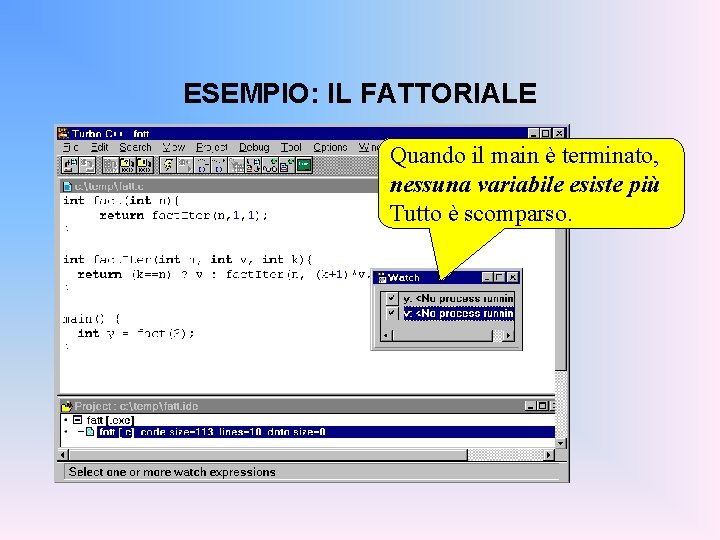Open the View menu
720x540 pixels.
tap(174, 147)
